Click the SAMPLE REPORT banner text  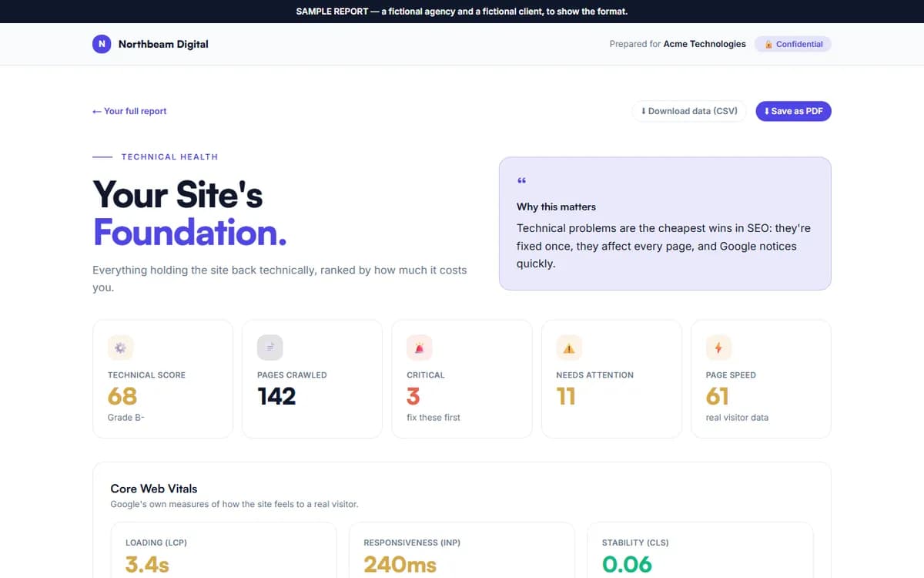[462, 12]
